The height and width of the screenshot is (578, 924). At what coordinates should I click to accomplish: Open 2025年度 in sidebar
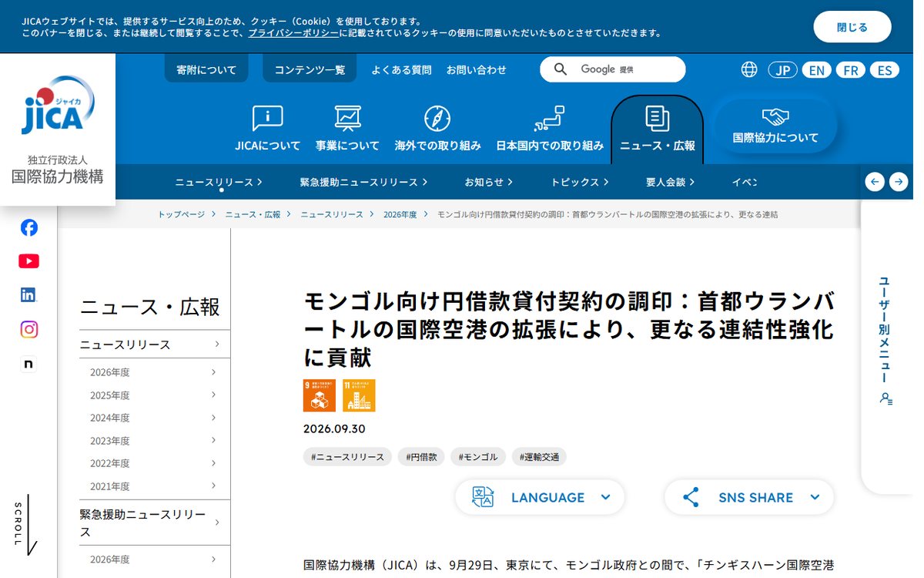(x=155, y=395)
